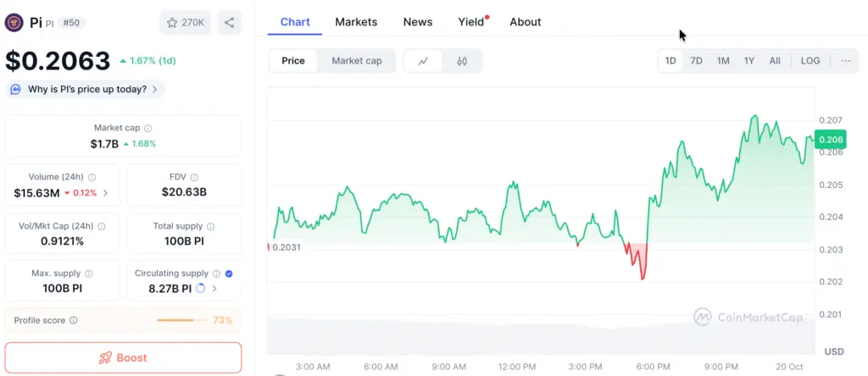Select the line chart icon

[x=423, y=61]
